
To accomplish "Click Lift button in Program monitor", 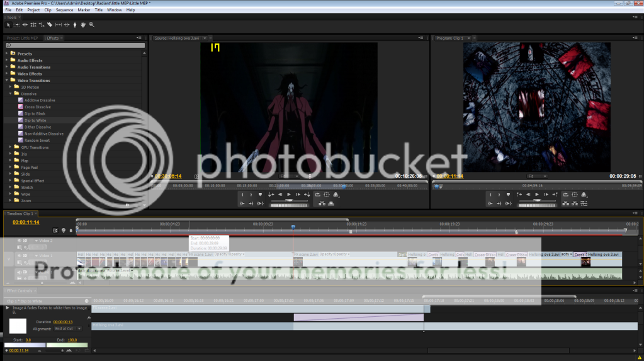I will pyautogui.click(x=565, y=203).
